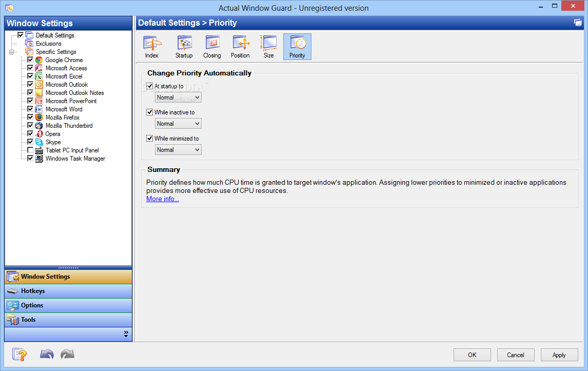Open the While inactive priority dropdown
This screenshot has width=588, height=371.
coord(178,124)
